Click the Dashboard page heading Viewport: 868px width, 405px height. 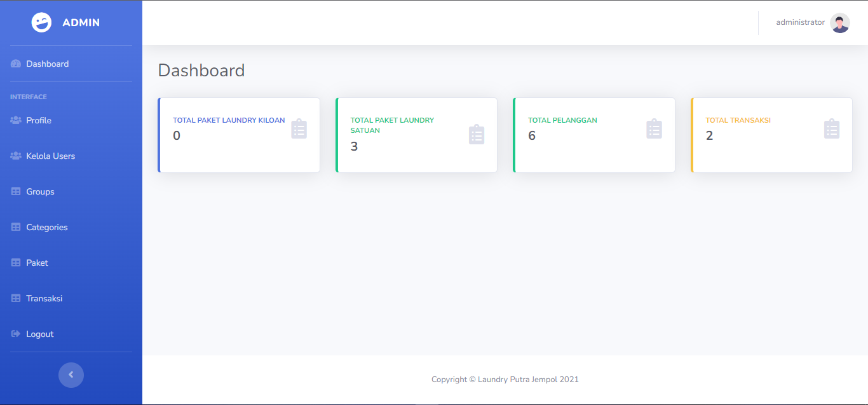point(201,71)
